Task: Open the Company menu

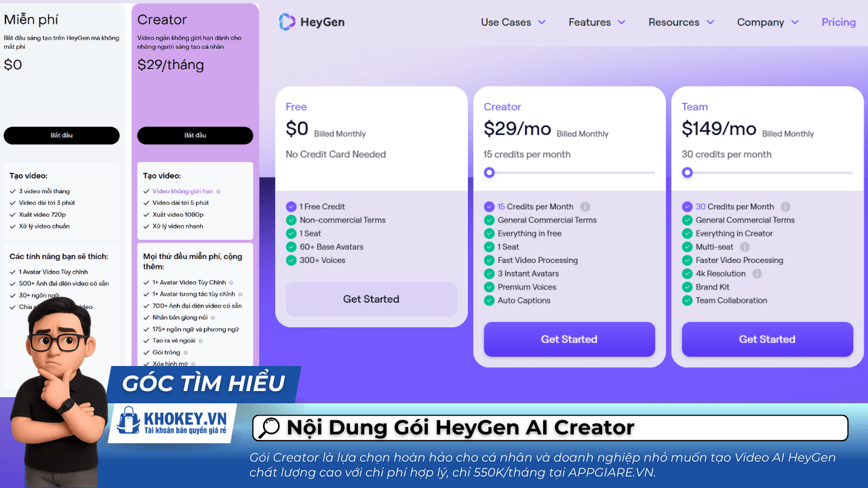Action: (768, 22)
